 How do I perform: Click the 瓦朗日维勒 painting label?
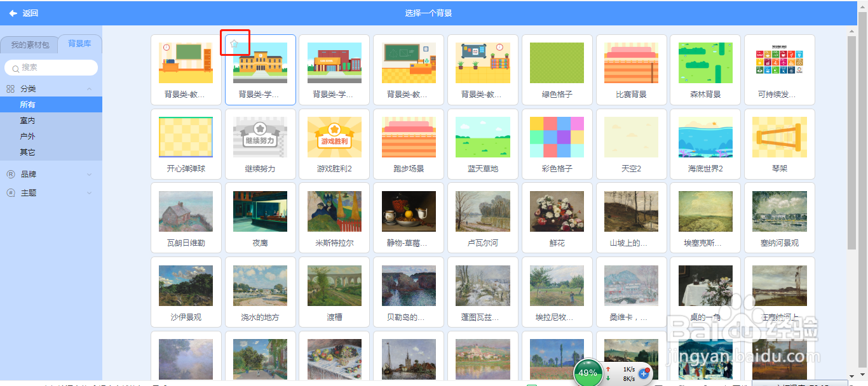click(186, 243)
